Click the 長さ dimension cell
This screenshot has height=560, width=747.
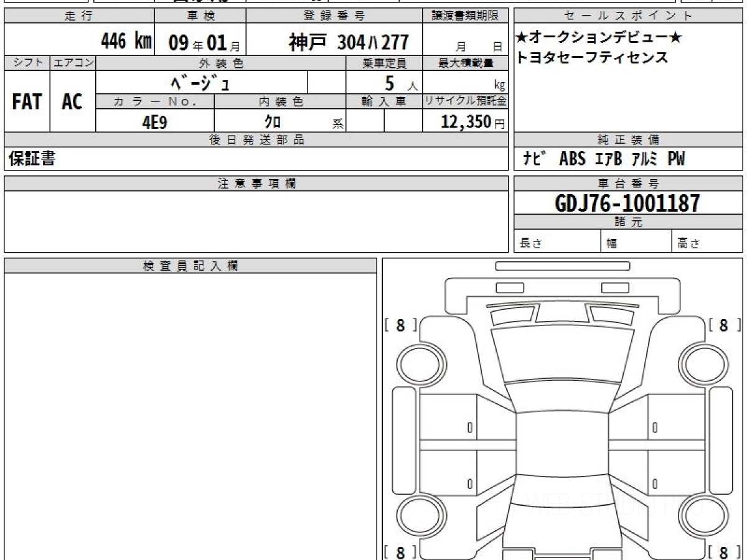click(x=558, y=241)
